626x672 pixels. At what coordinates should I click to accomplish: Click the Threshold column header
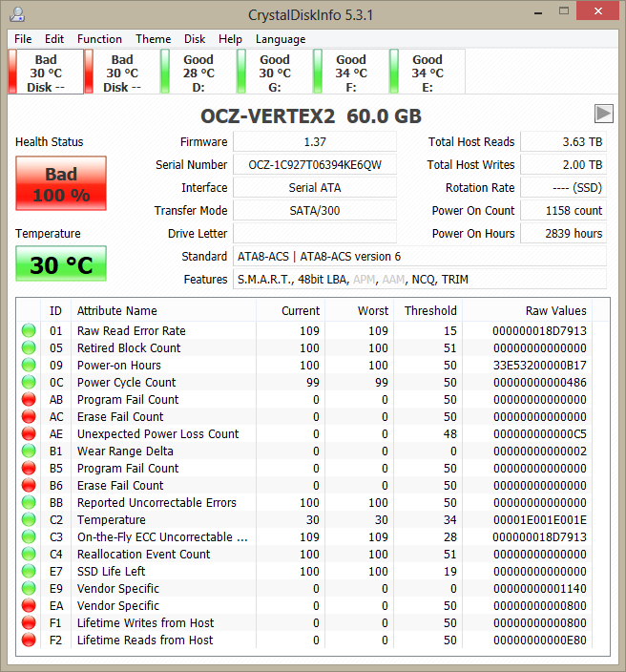tap(428, 311)
